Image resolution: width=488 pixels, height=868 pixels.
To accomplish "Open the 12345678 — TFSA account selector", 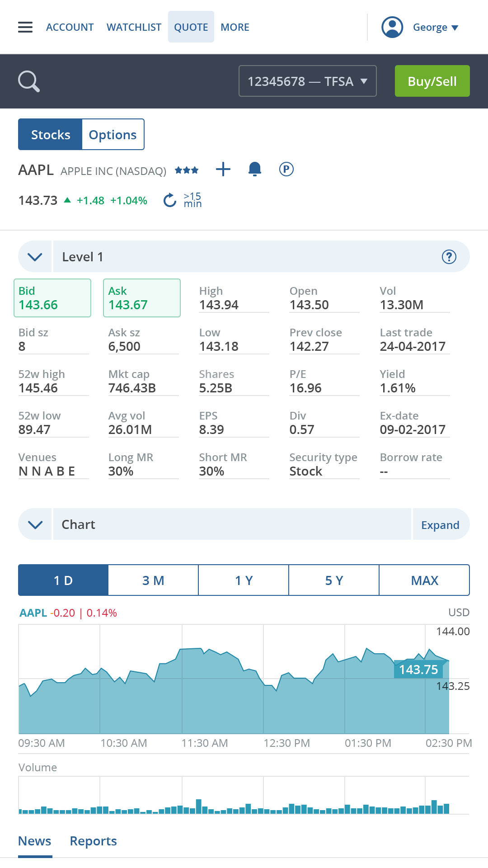I will click(x=308, y=81).
